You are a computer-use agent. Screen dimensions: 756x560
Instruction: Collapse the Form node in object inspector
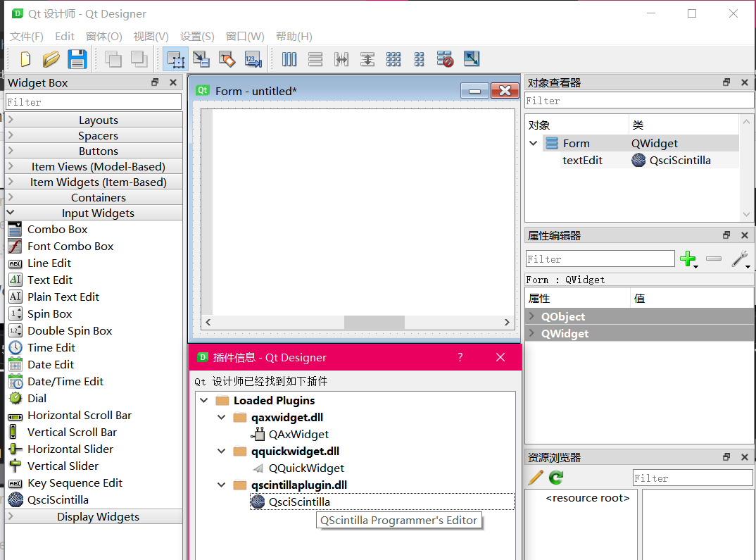pos(534,143)
